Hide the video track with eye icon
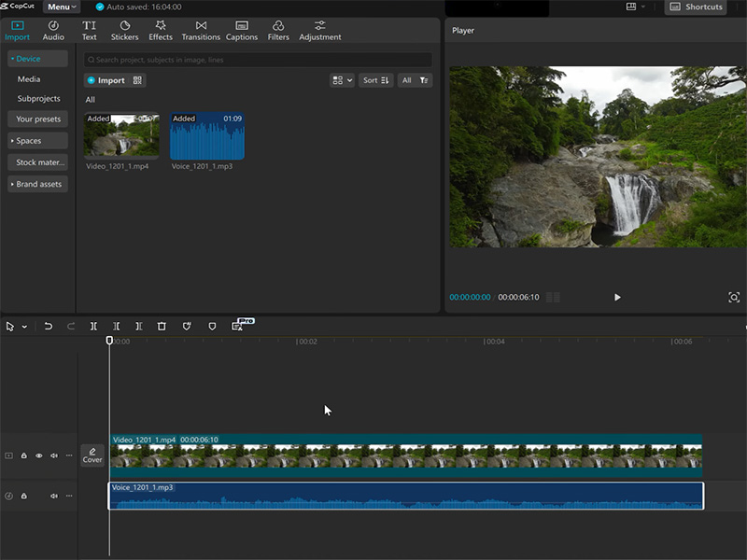 pos(39,455)
